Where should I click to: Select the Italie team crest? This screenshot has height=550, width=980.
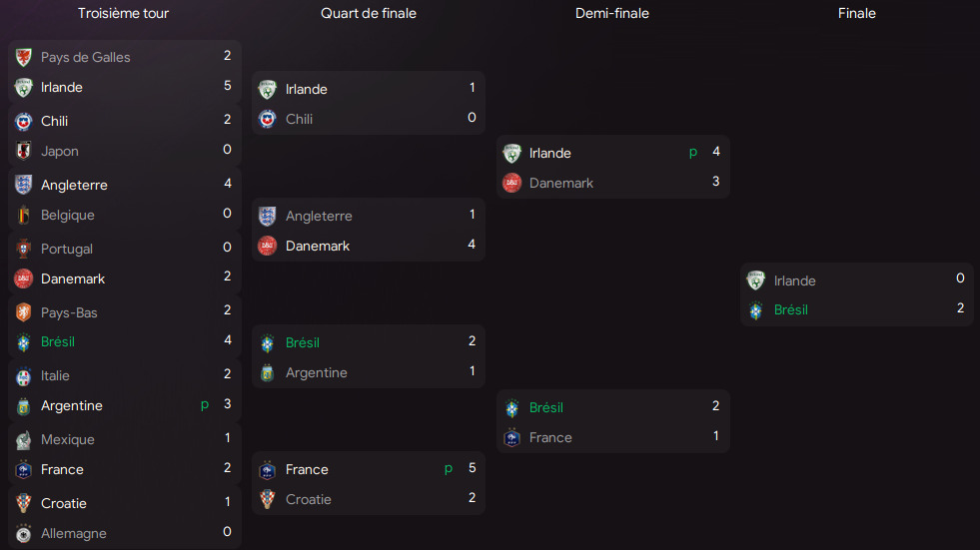[x=24, y=375]
